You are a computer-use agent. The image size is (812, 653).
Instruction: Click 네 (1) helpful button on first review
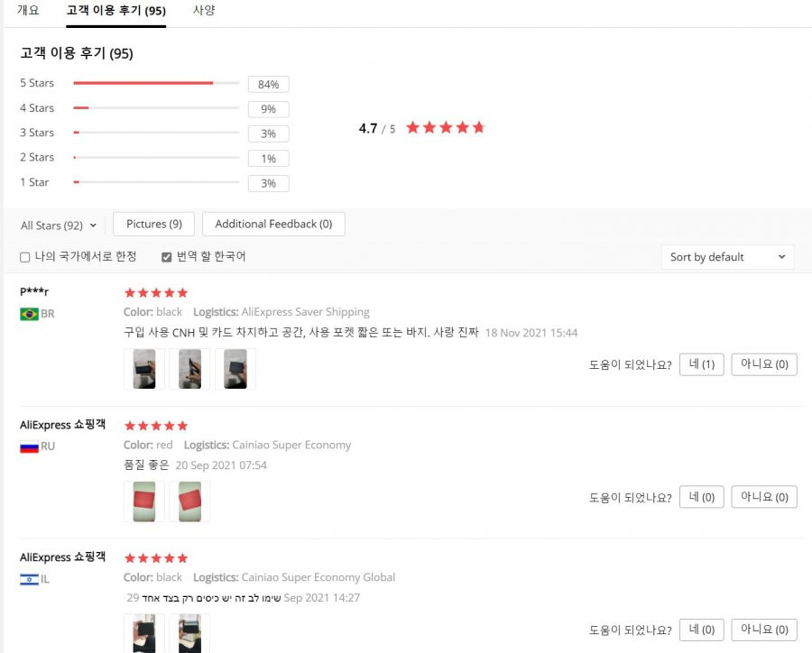tap(701, 364)
